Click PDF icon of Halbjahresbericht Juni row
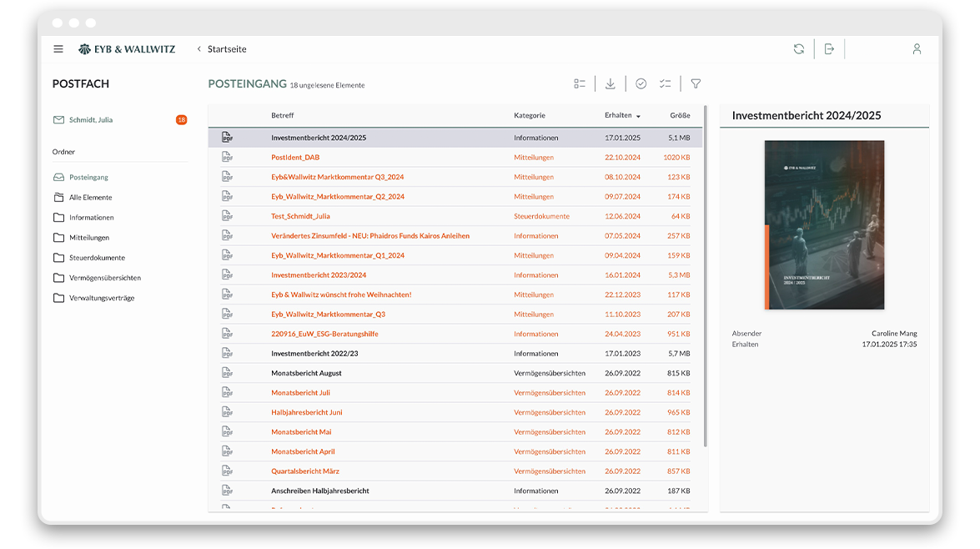The width and height of the screenshot is (980, 549). pos(227,412)
